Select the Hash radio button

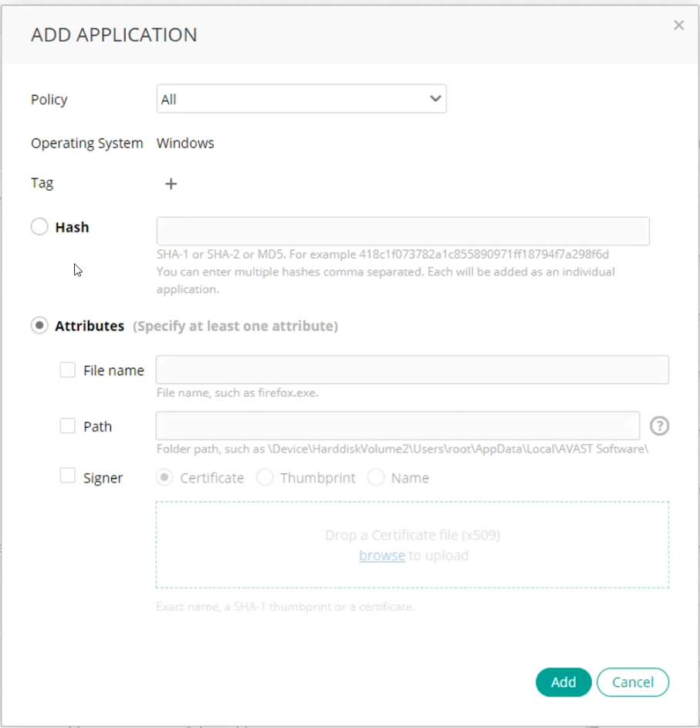click(39, 227)
